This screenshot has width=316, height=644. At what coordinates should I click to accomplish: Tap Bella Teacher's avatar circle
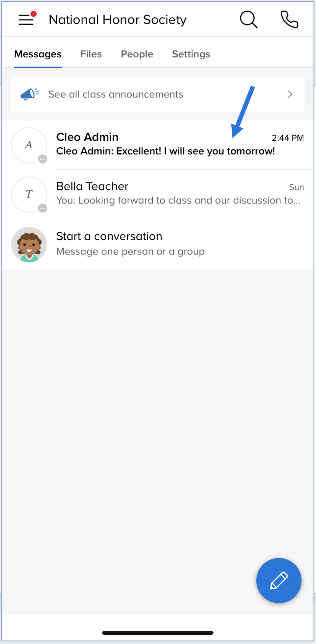coord(29,194)
